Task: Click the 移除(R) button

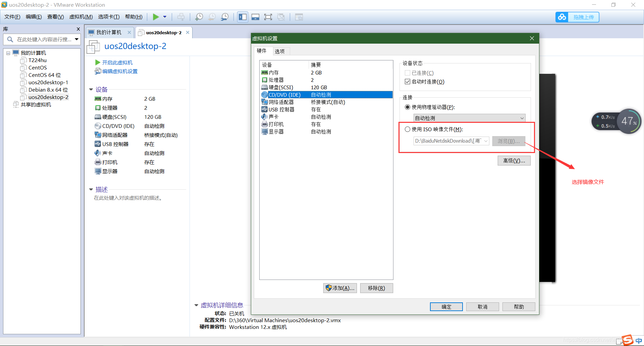Action: [x=376, y=288]
